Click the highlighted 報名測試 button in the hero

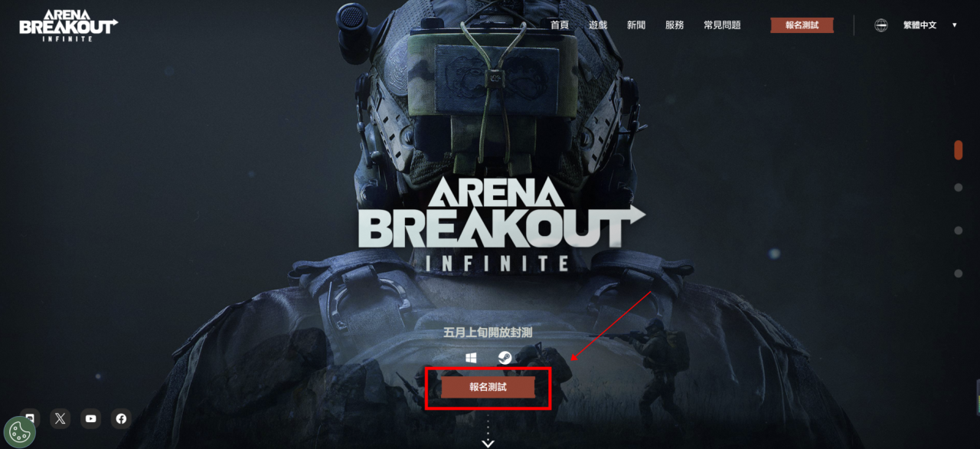coord(488,388)
